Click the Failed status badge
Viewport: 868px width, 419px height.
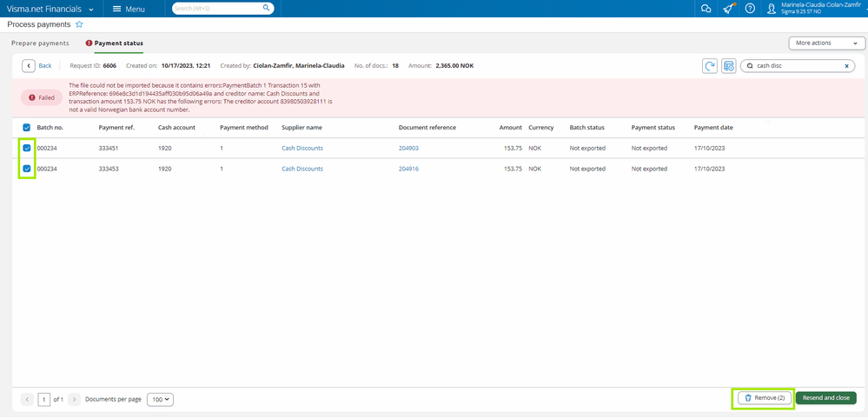(x=42, y=97)
